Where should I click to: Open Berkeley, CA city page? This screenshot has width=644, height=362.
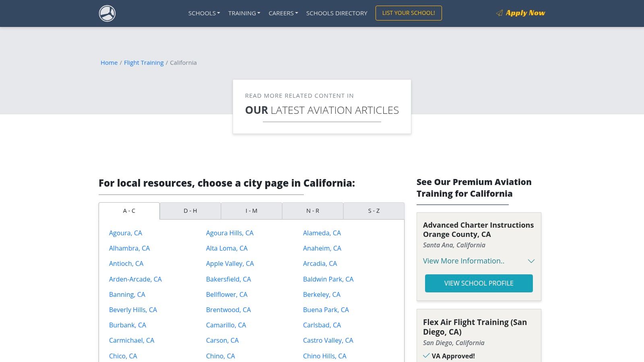point(322,294)
